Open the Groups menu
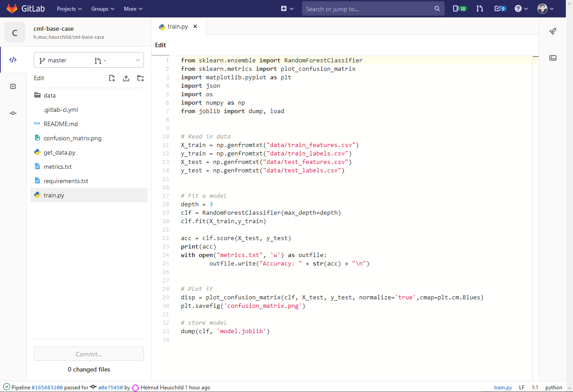The width and height of the screenshot is (573, 392). point(103,8)
